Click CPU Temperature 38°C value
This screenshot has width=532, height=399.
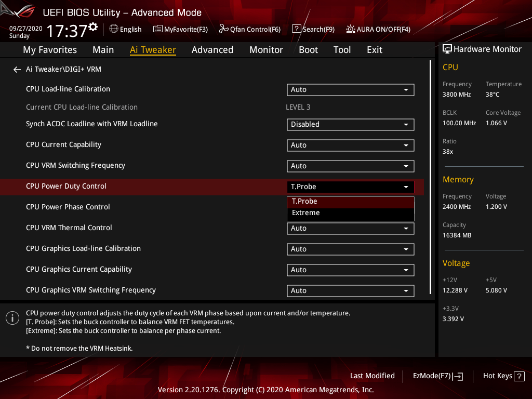[x=493, y=95]
